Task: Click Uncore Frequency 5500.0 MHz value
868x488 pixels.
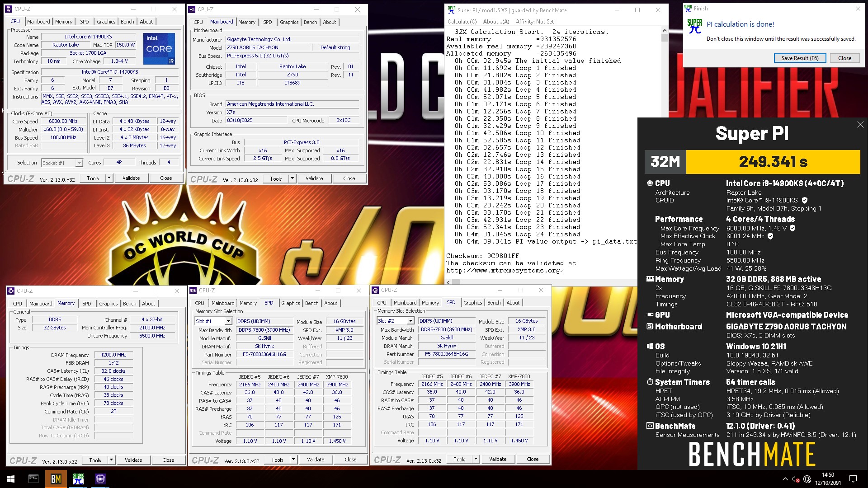Action: (x=152, y=336)
